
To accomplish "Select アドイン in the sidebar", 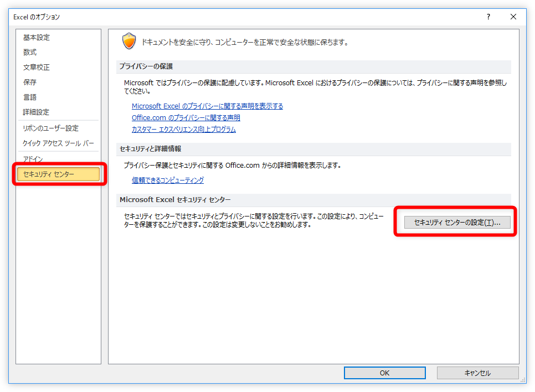I will point(33,159).
